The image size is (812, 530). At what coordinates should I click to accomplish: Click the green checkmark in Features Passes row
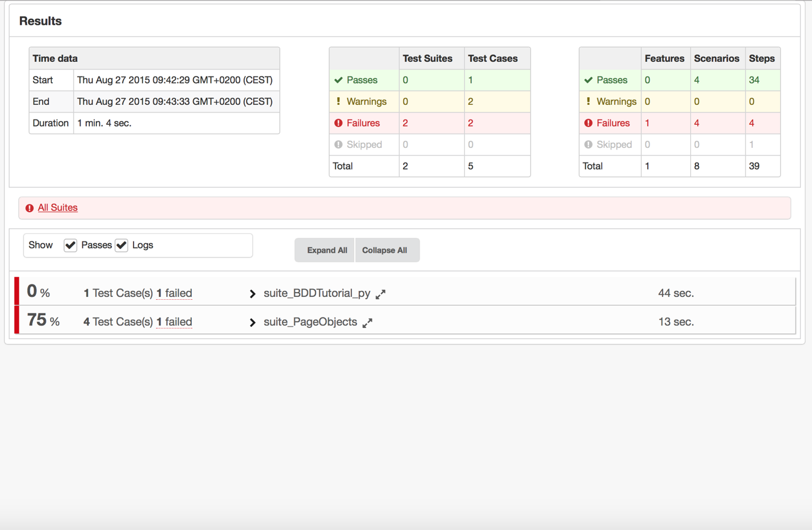coord(588,80)
